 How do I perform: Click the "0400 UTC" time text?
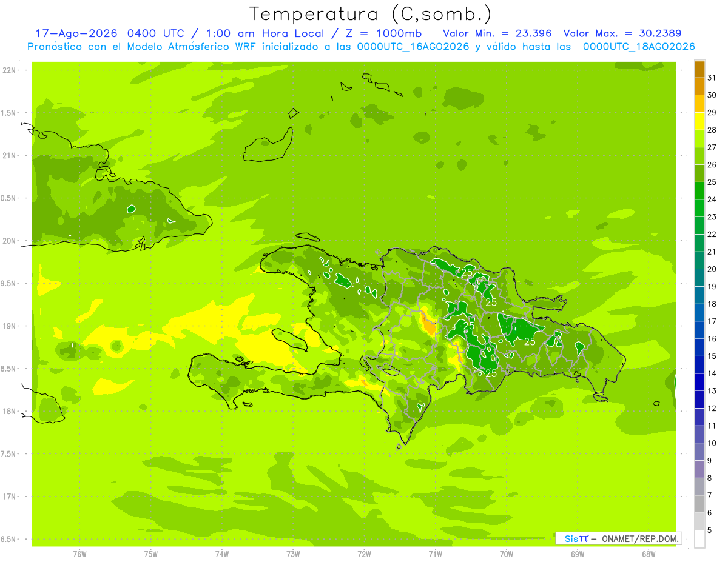click(155, 33)
